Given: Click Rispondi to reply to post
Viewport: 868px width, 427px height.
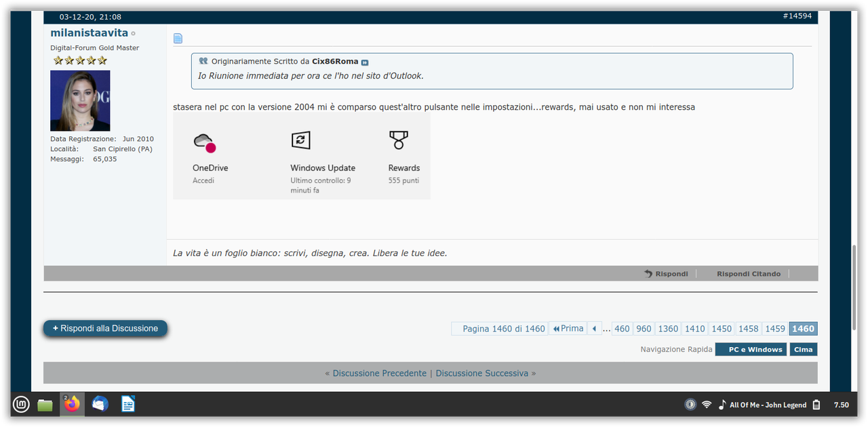Looking at the screenshot, I should (x=666, y=274).
